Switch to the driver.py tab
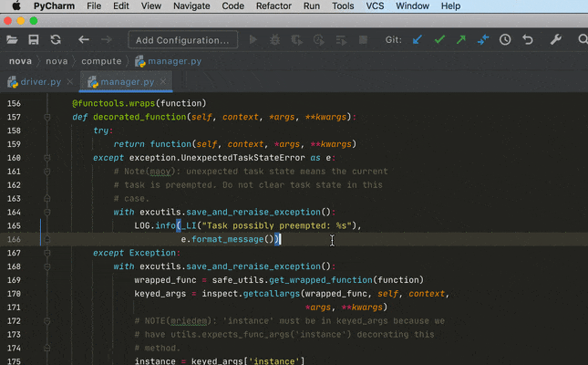 (x=39, y=82)
